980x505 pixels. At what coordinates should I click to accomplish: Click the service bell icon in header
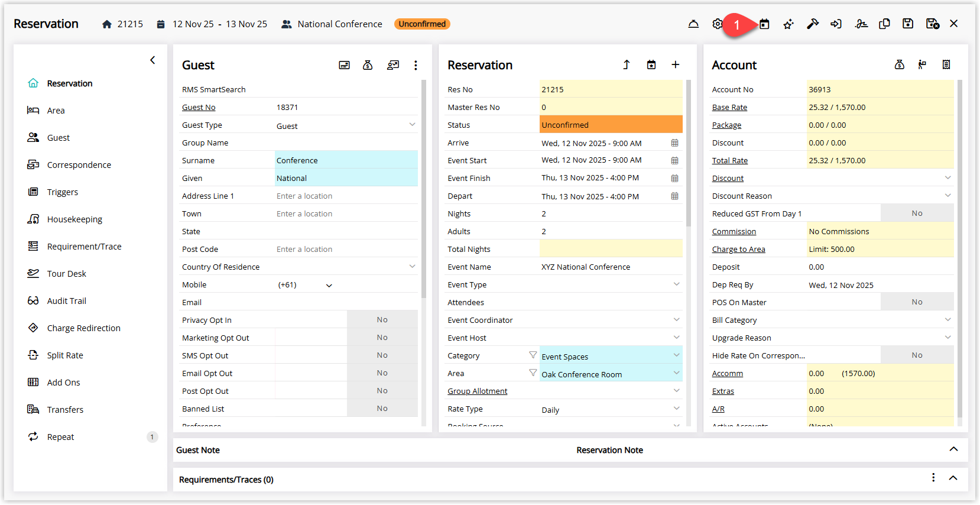coord(693,24)
